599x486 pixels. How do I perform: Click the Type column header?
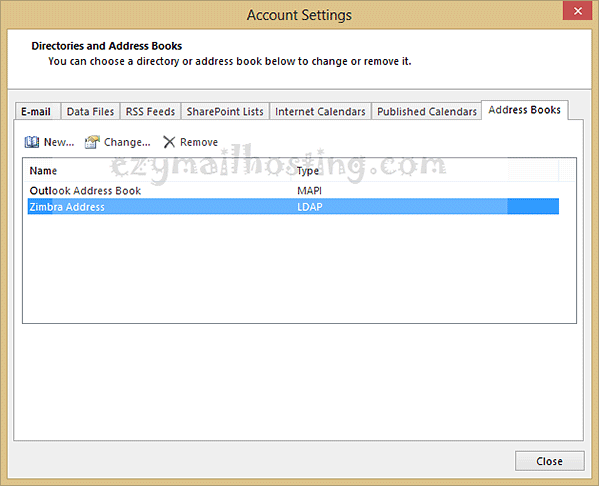(308, 171)
